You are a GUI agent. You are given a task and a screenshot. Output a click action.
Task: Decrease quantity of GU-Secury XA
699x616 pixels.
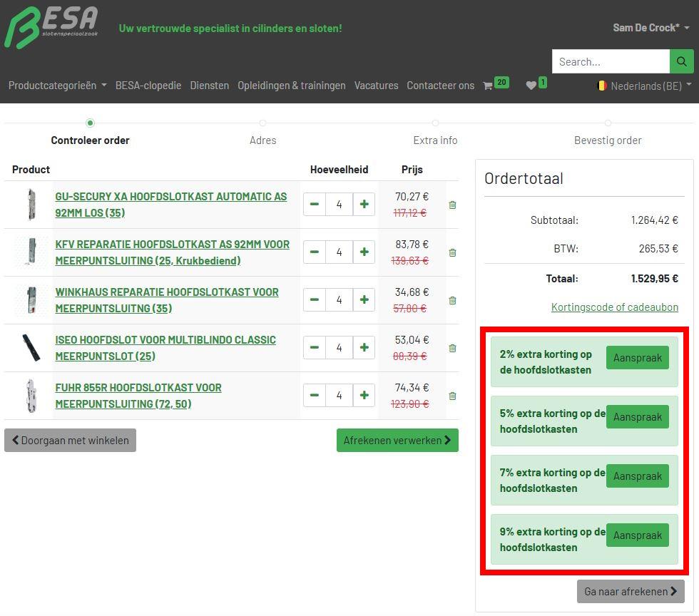click(314, 204)
